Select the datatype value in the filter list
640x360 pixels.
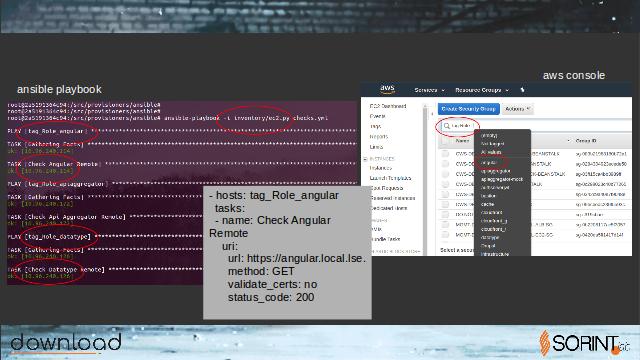490,237
